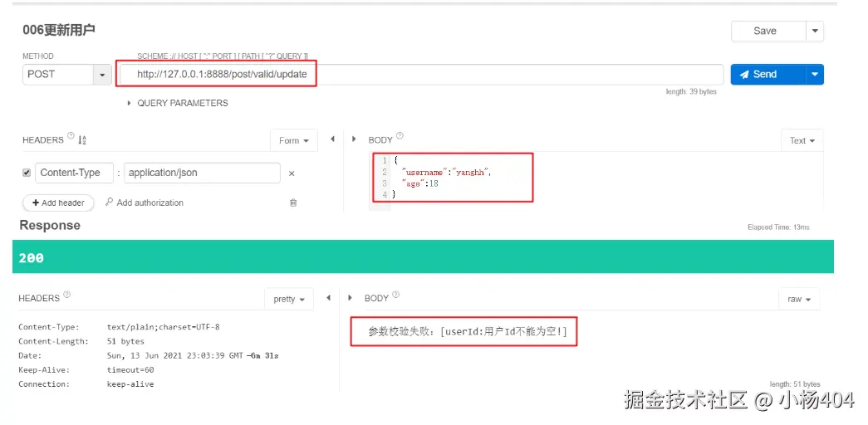Click the request title 006更新用户

pos(59,30)
